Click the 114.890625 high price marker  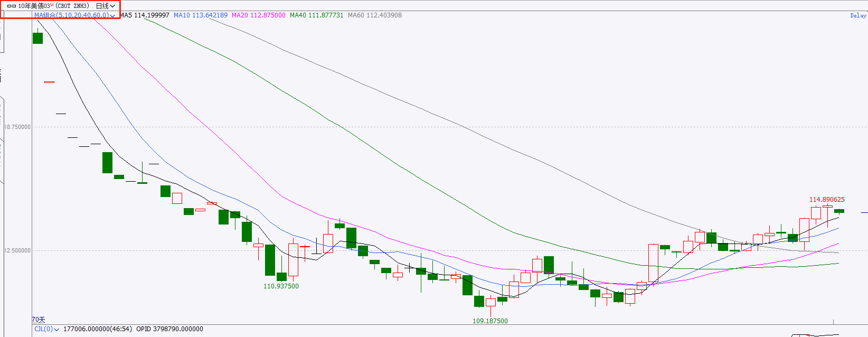827,200
